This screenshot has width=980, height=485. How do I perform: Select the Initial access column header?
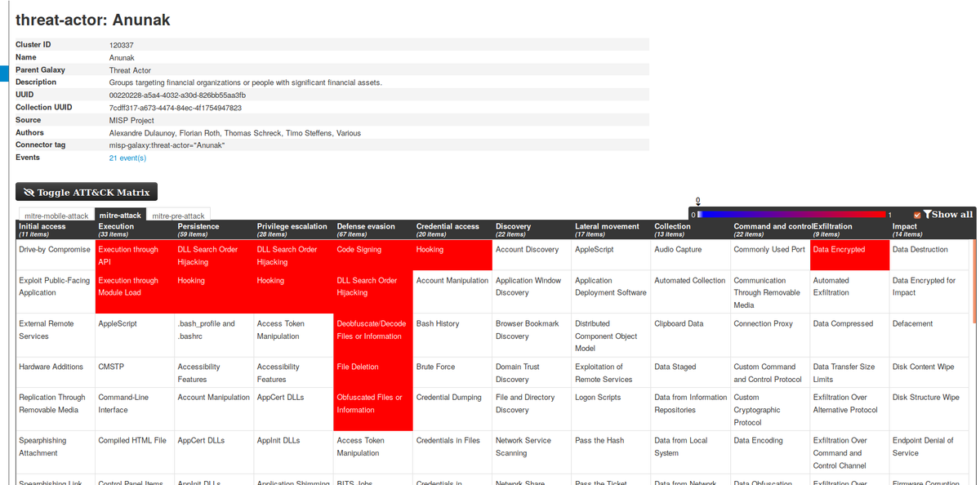pyautogui.click(x=55, y=230)
